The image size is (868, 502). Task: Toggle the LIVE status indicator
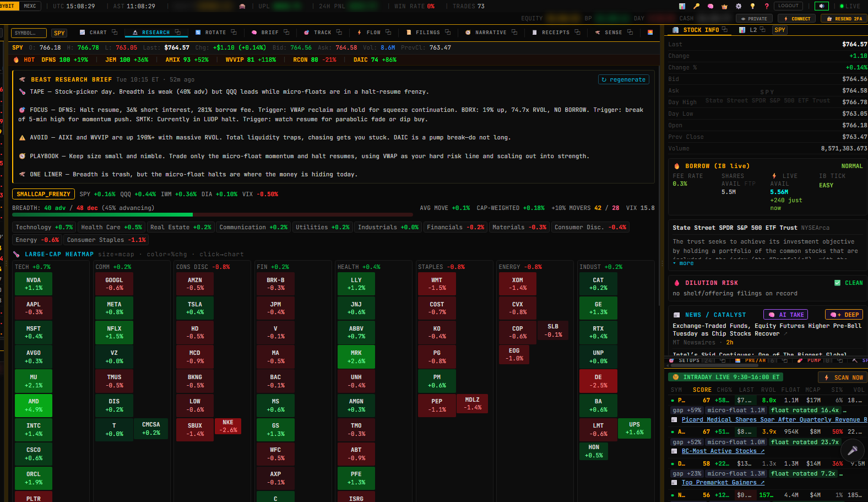[x=849, y=6]
